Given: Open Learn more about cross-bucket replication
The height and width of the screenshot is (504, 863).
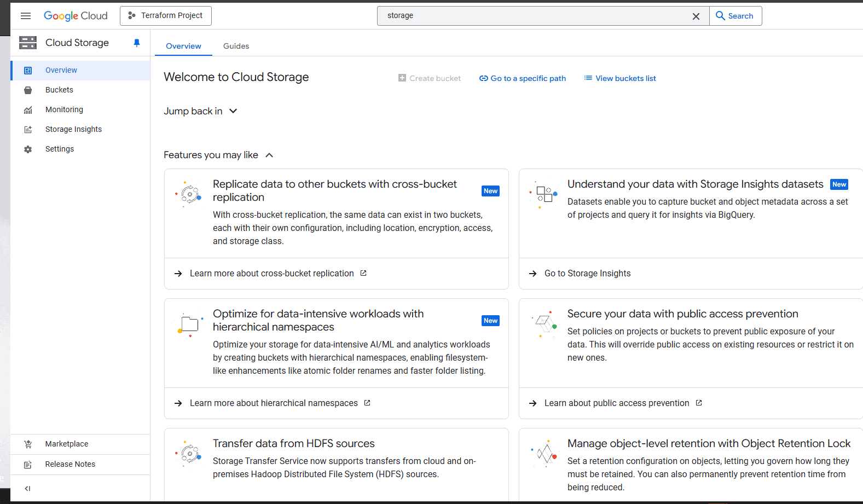Looking at the screenshot, I should tap(272, 274).
